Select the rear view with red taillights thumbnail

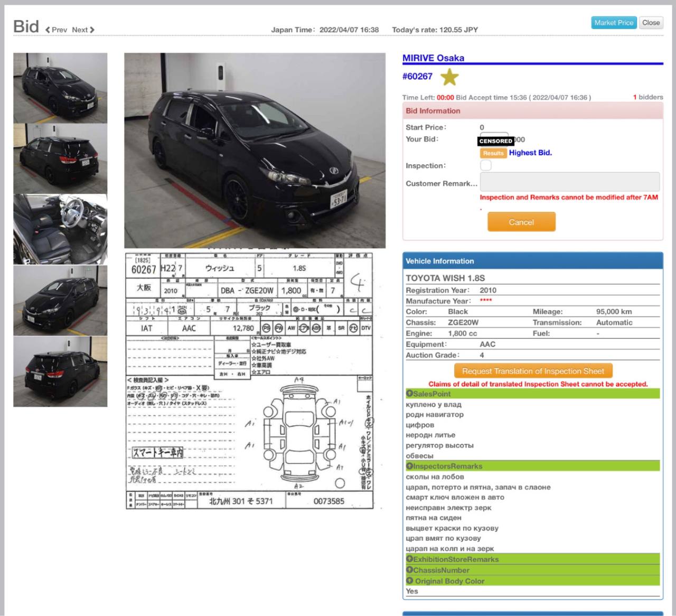tap(60, 158)
